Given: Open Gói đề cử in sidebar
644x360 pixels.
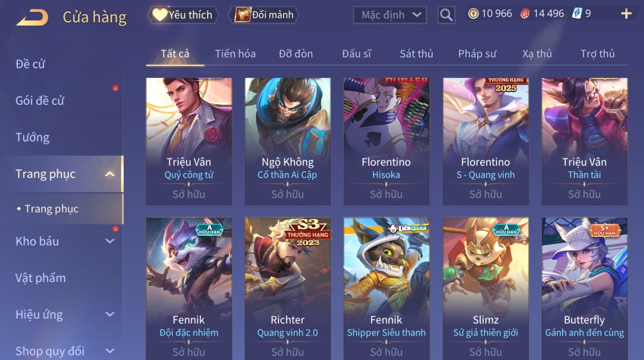Looking at the screenshot, I should click(40, 100).
